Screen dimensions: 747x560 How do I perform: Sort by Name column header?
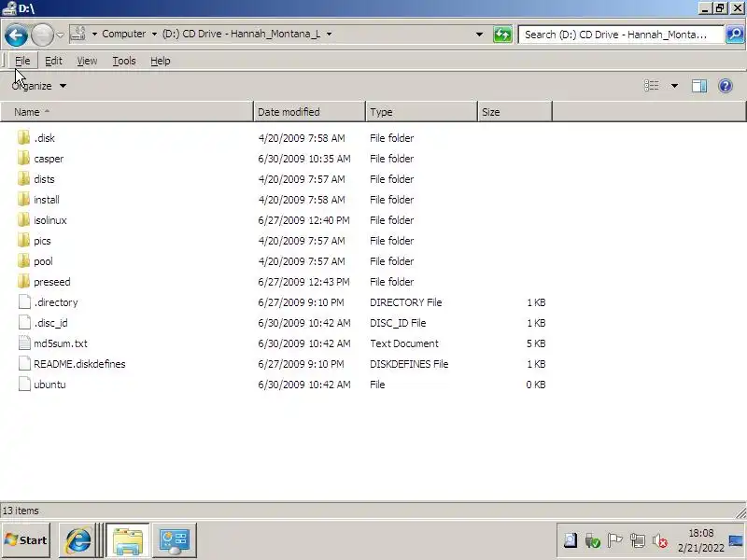click(x=127, y=112)
